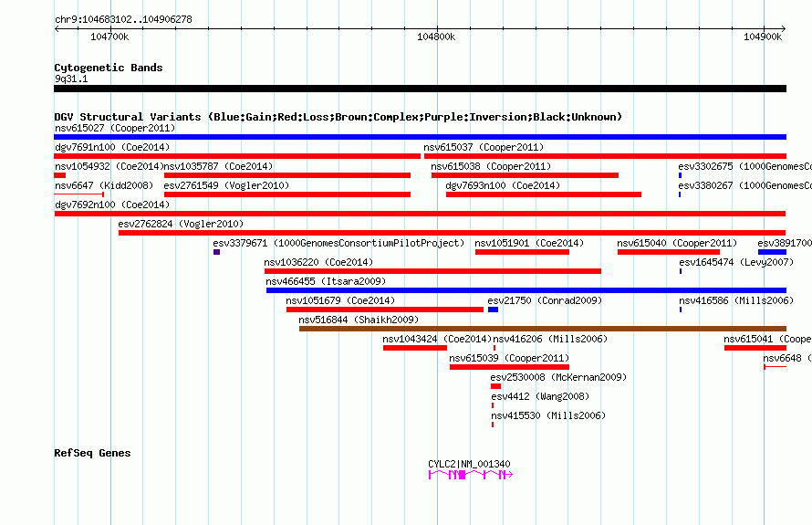This screenshot has width=812, height=525.
Task: Select the chr9:104683102..104906278 coordinate label
Action: coord(123,19)
